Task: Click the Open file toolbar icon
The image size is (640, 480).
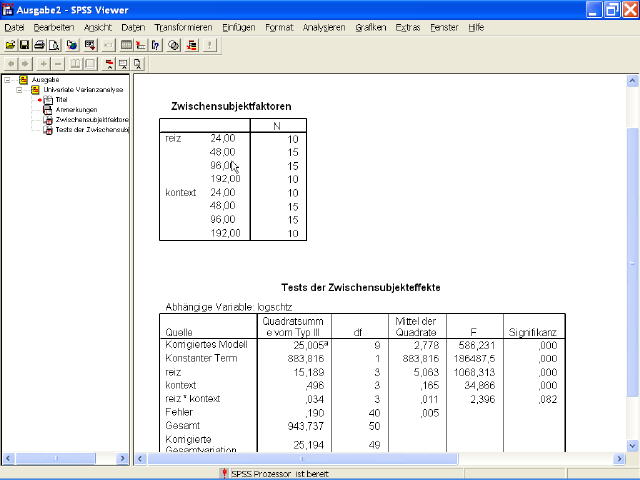Action: tap(10, 45)
